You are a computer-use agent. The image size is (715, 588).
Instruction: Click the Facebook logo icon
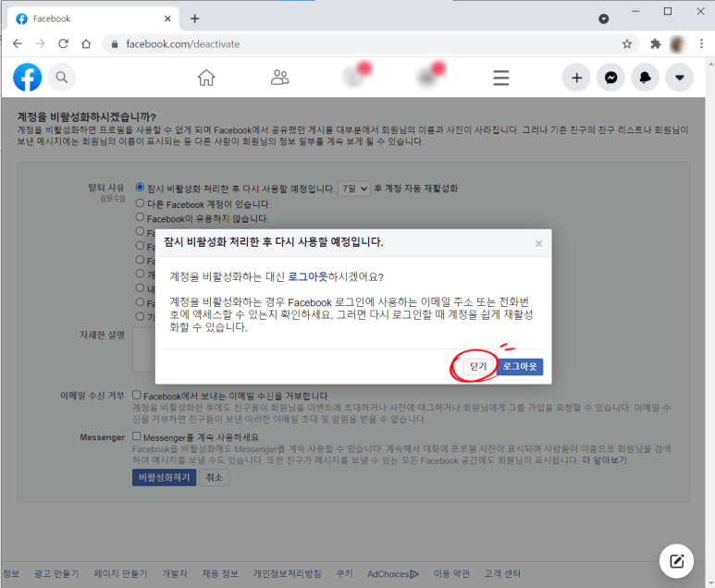(x=28, y=78)
